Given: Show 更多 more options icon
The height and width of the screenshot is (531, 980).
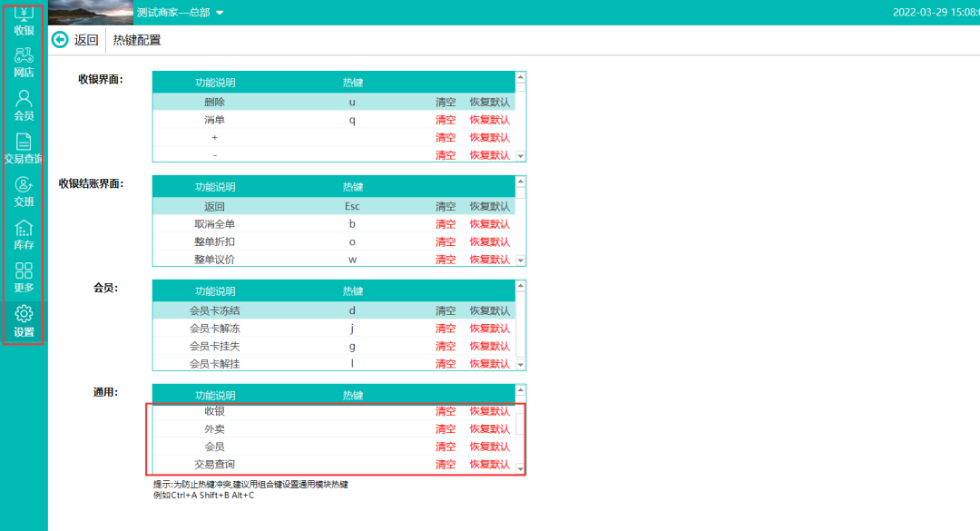Looking at the screenshot, I should pos(24,277).
